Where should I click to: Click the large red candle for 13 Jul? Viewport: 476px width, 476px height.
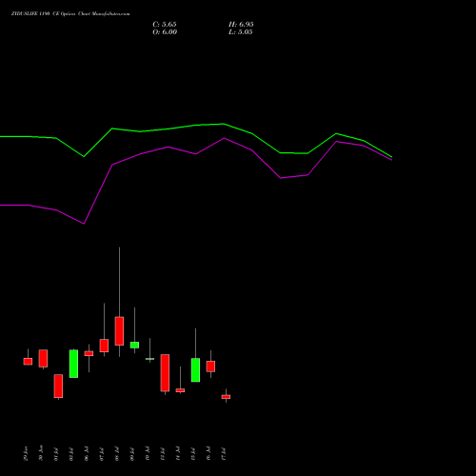[x=165, y=373]
